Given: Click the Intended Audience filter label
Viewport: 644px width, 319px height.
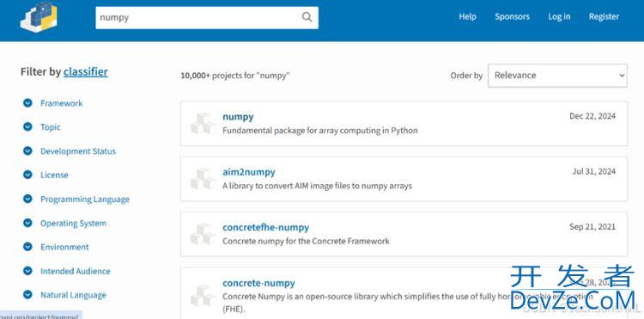Looking at the screenshot, I should (x=76, y=272).
